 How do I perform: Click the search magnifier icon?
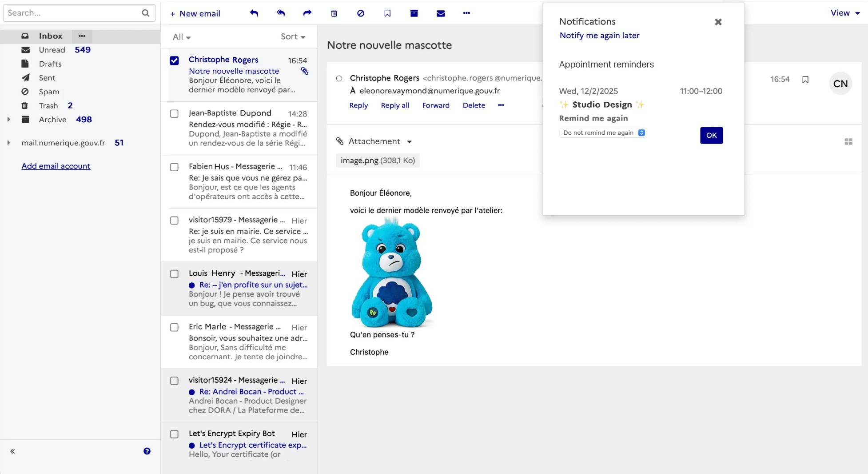pyautogui.click(x=145, y=13)
